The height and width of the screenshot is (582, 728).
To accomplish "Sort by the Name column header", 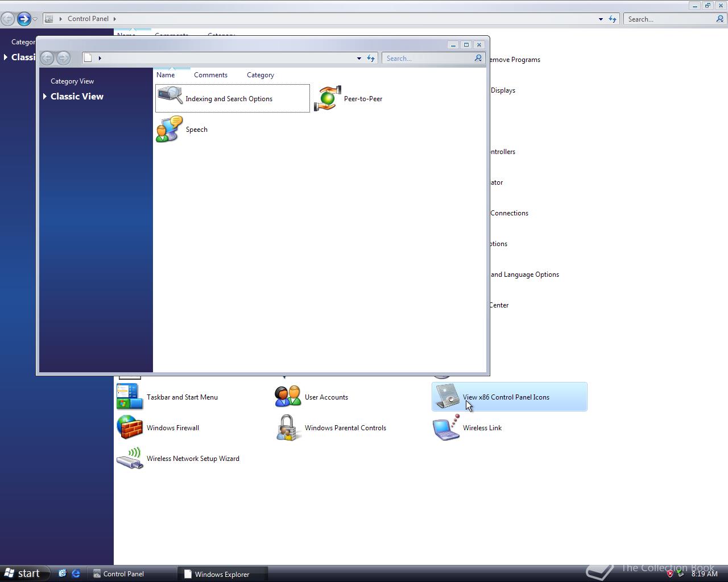I will pyautogui.click(x=166, y=75).
